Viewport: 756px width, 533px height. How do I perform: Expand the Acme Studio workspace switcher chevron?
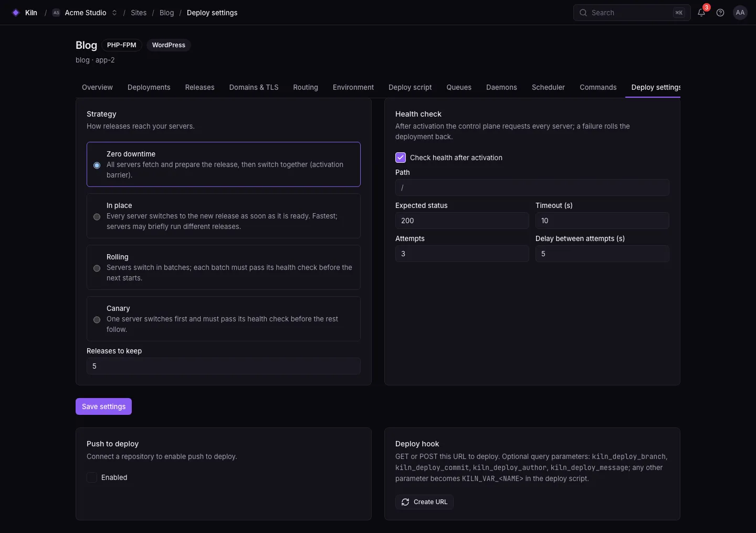point(114,13)
